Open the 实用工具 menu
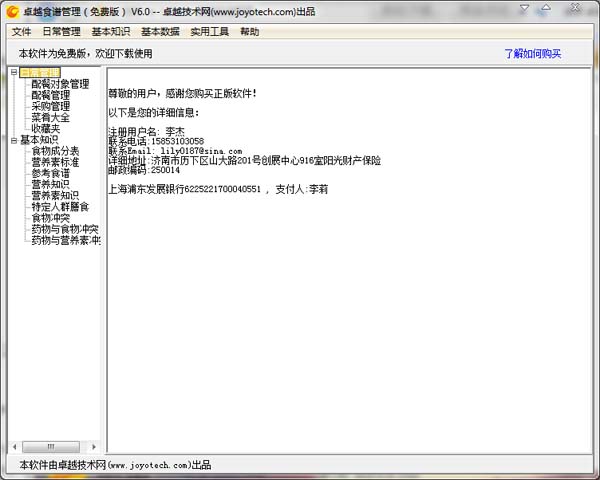This screenshot has width=600, height=480. (x=209, y=31)
